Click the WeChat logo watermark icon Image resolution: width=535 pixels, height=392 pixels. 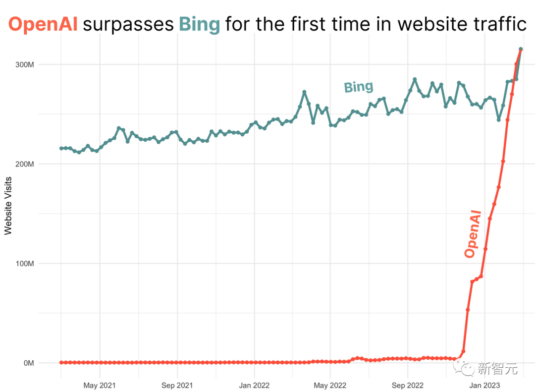point(464,368)
